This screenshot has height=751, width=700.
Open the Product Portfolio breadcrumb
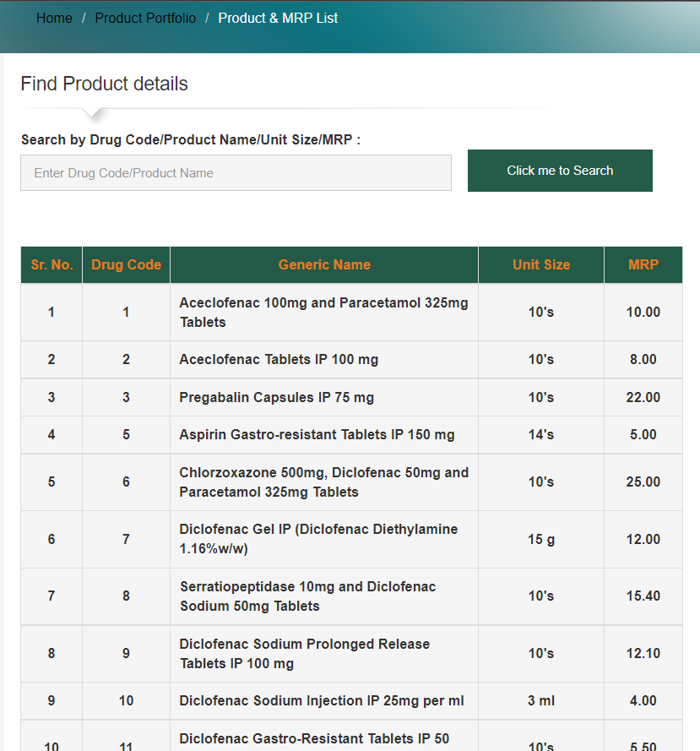145,18
